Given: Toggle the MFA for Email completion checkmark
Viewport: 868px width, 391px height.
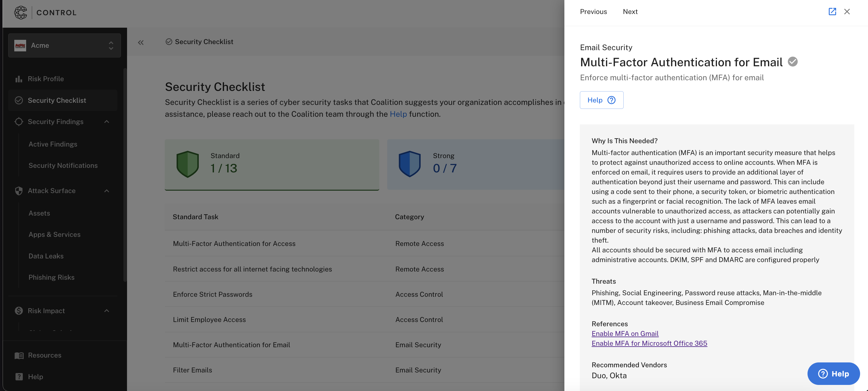Looking at the screenshot, I should [x=793, y=62].
